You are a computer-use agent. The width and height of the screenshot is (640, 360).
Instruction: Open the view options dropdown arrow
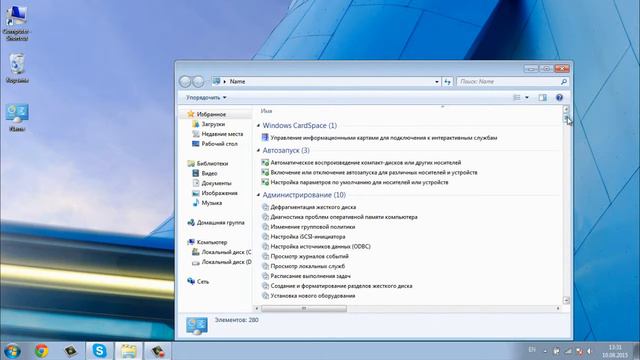pos(527,98)
